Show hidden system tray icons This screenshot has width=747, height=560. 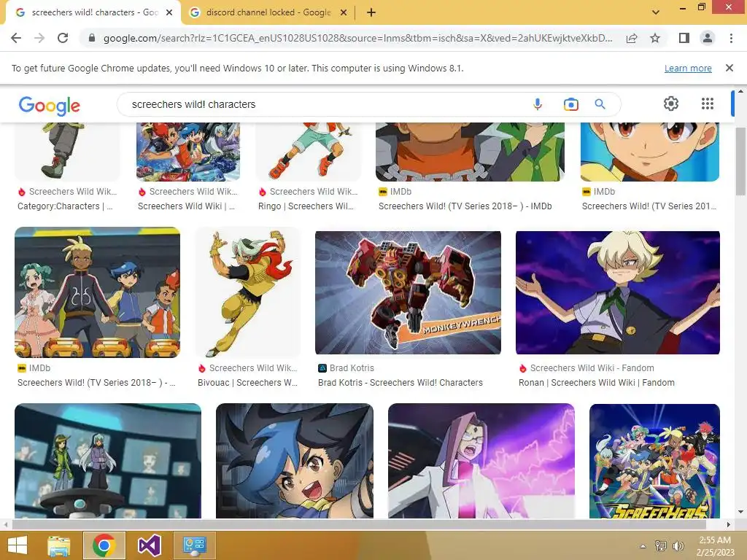pos(643,546)
